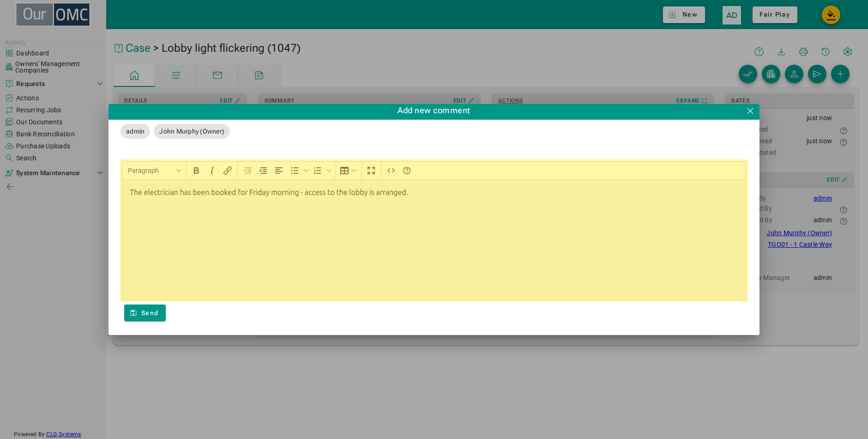Click inside the comment text area
Screen dimensions: 868x439
[x=434, y=239]
